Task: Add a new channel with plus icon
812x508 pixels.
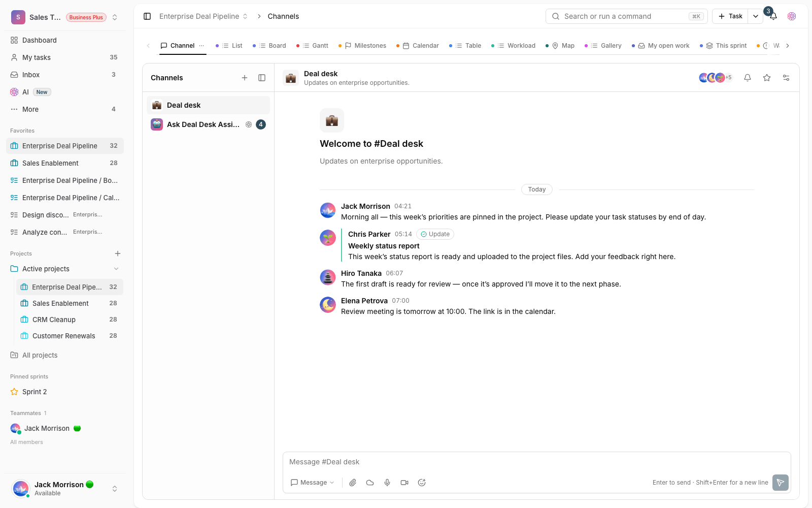Action: 245,78
